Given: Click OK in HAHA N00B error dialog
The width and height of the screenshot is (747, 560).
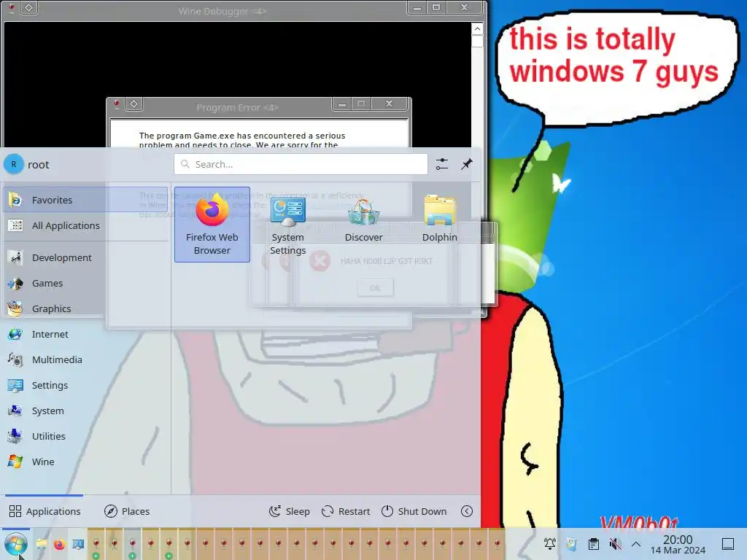Looking at the screenshot, I should [x=375, y=288].
